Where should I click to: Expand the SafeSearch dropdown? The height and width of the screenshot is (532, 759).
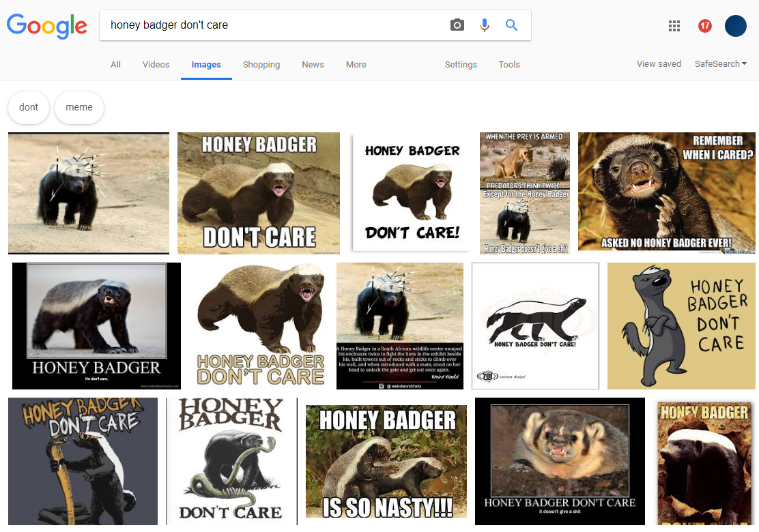(x=720, y=64)
